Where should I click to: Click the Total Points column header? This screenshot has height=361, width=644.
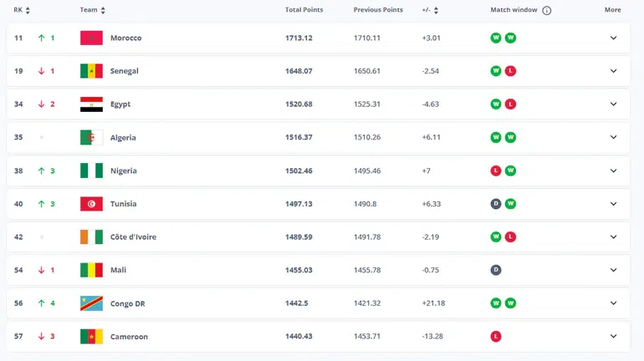[x=304, y=10]
